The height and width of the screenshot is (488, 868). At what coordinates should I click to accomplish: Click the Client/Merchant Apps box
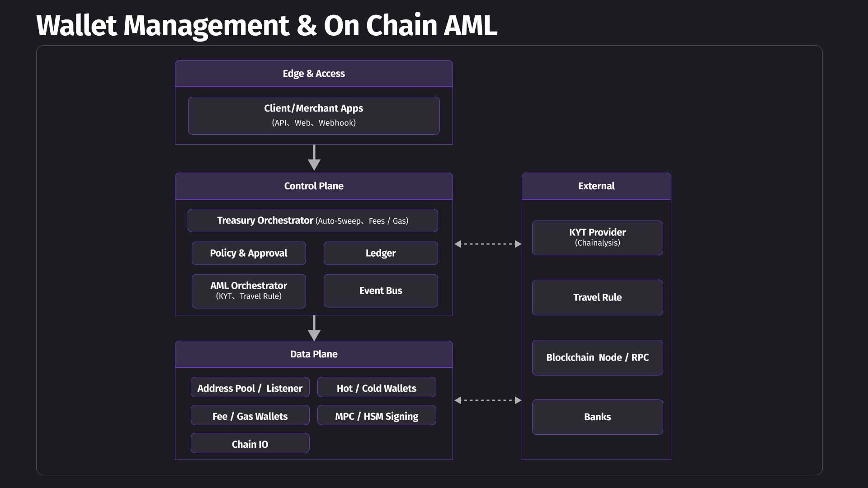(x=314, y=115)
